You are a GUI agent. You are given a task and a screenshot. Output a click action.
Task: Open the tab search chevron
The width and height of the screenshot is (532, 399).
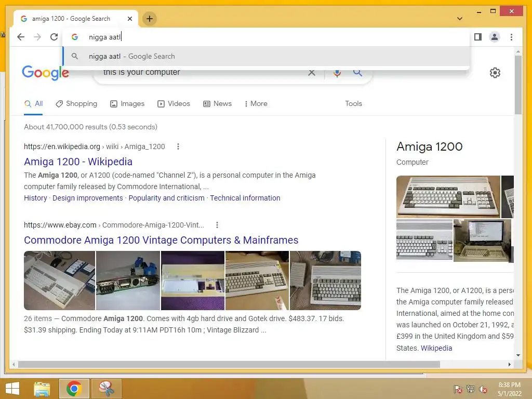pyautogui.click(x=460, y=19)
